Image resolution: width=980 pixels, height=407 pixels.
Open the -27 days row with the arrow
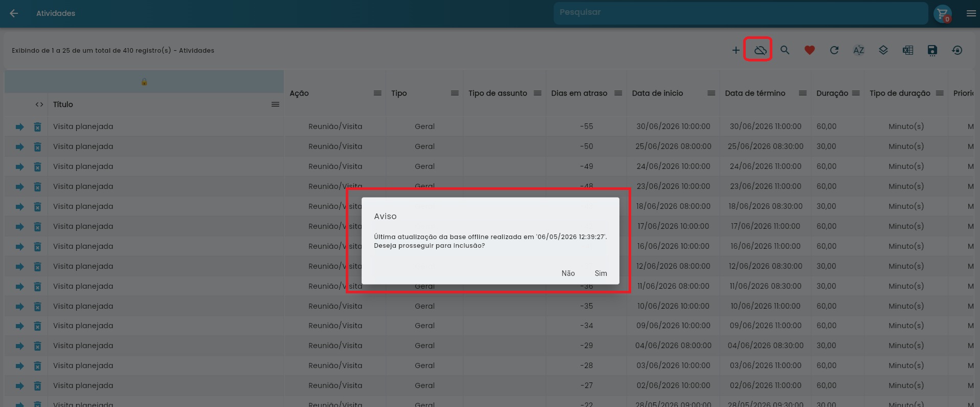pyautogui.click(x=19, y=386)
